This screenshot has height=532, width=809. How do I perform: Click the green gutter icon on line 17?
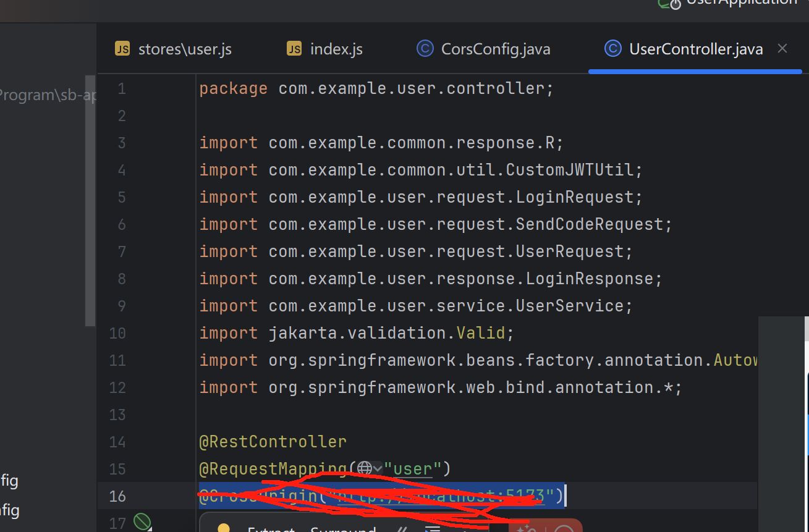(x=142, y=522)
